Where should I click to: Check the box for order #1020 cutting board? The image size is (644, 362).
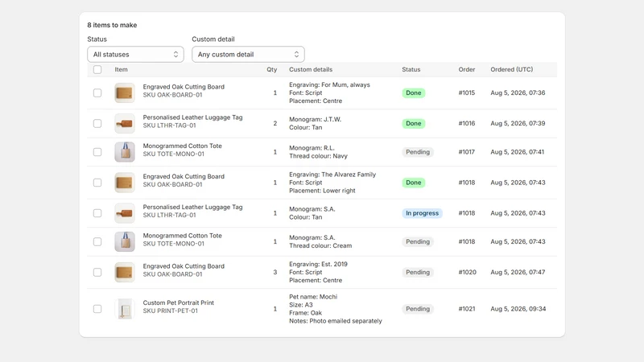(97, 272)
